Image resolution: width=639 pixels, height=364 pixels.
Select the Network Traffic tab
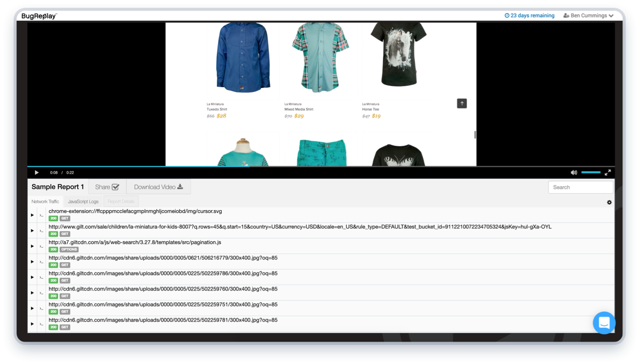45,201
